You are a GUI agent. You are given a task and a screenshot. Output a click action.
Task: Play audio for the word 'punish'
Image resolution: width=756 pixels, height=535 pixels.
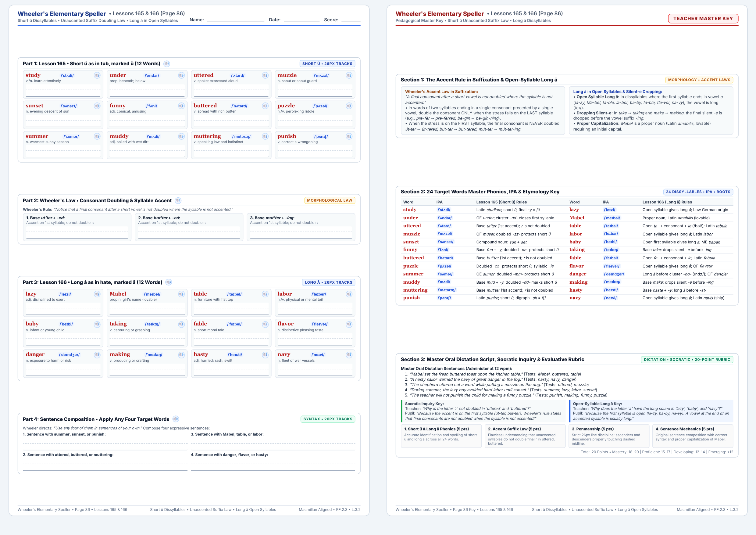pos(349,136)
